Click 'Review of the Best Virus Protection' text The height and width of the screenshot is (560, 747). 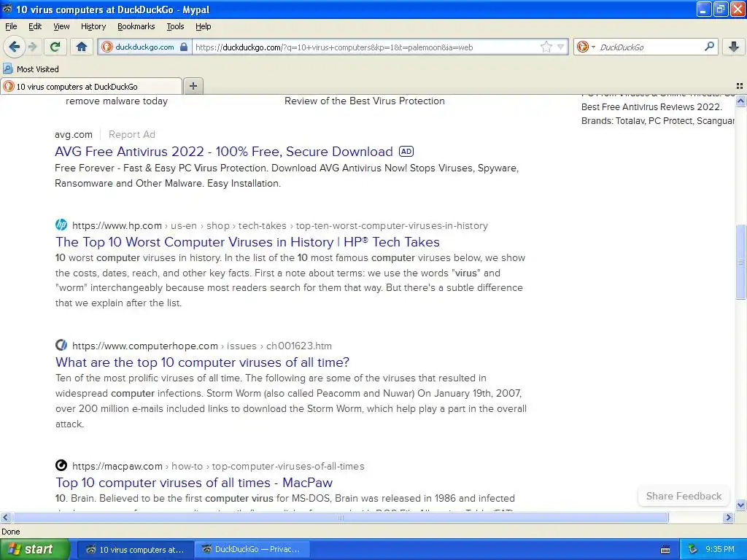(365, 101)
